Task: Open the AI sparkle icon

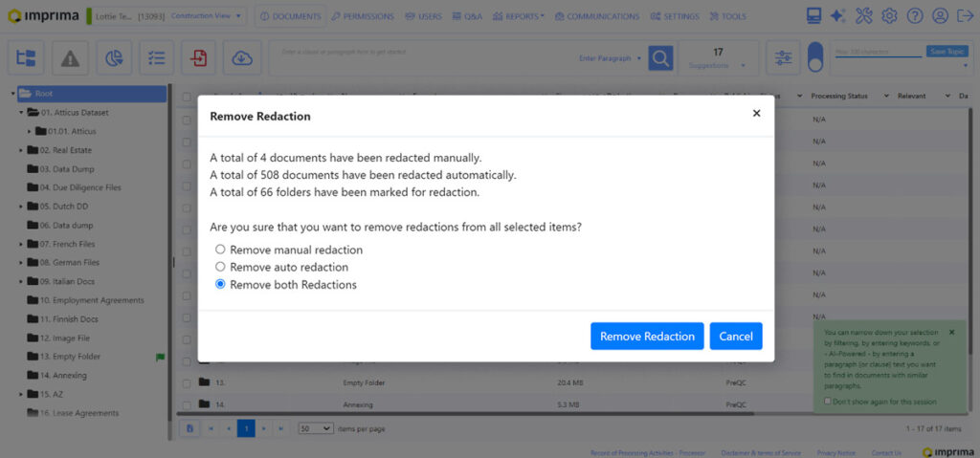Action: 838,15
